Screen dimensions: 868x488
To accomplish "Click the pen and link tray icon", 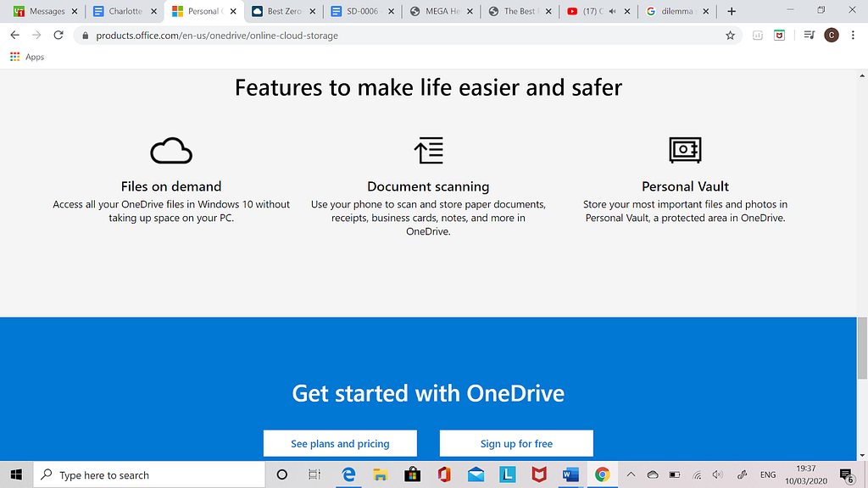I will 743,474.
